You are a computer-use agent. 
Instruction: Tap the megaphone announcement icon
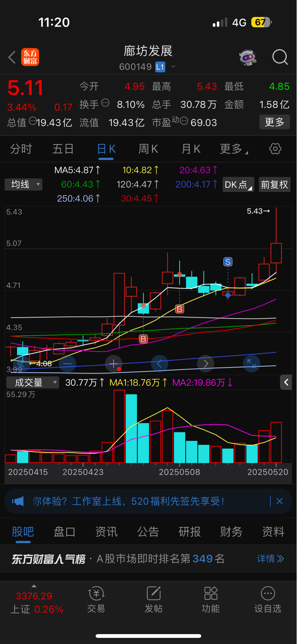tap(18, 502)
